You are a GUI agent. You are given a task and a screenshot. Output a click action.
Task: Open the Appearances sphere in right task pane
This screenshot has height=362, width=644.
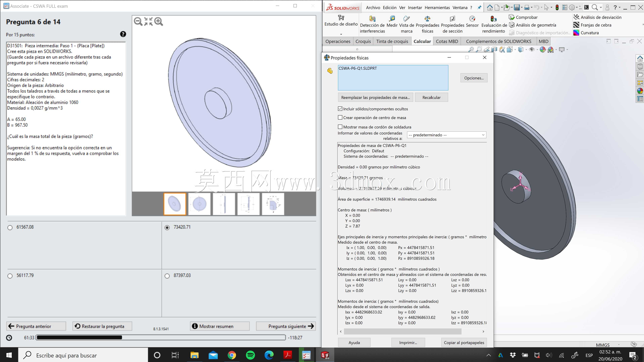tap(640, 91)
